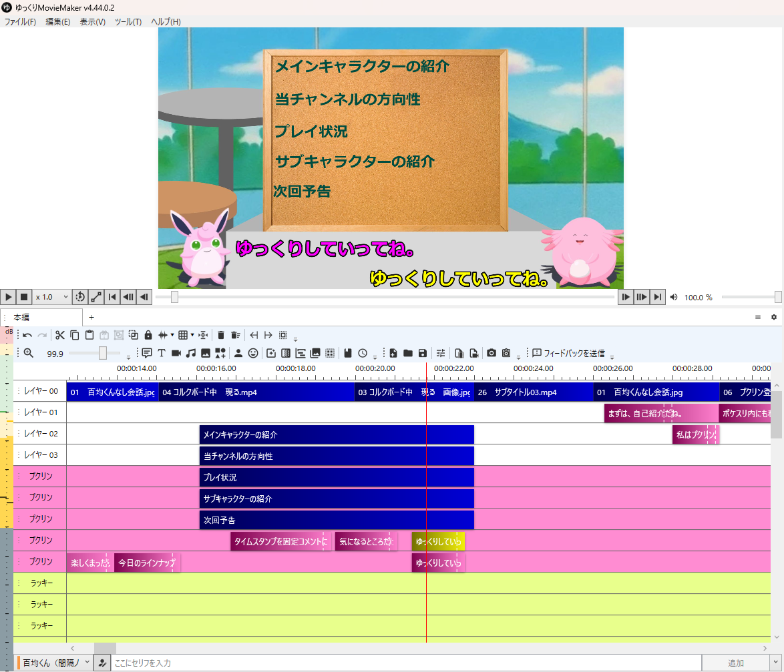Screen dimensions: 784x672
Task: Toggle the overlapping squares group icon
Action: pyautogui.click(x=134, y=335)
